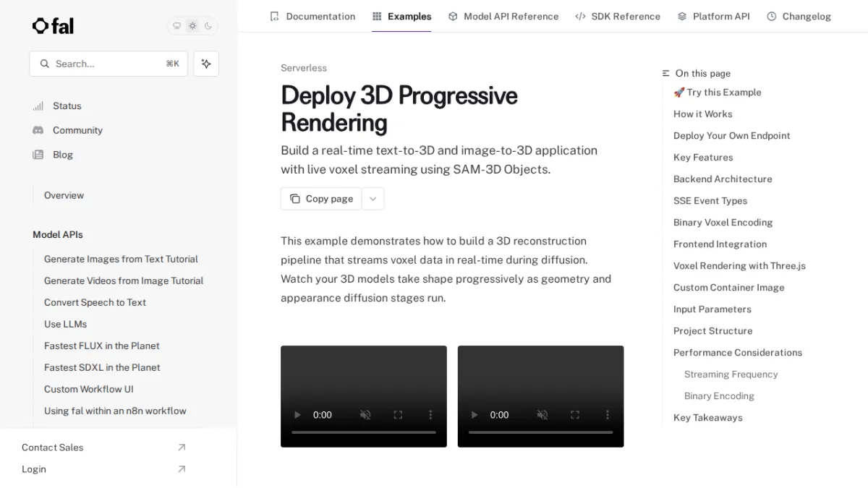Open Generate Videos from Image Tutorial
Image resolution: width=868 pixels, height=488 pixels.
[124, 281]
